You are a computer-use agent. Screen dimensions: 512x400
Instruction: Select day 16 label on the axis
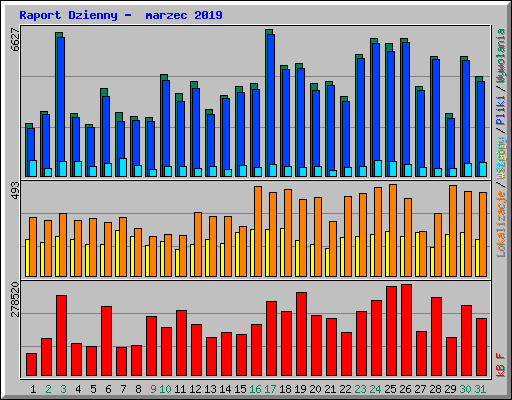tap(255, 389)
